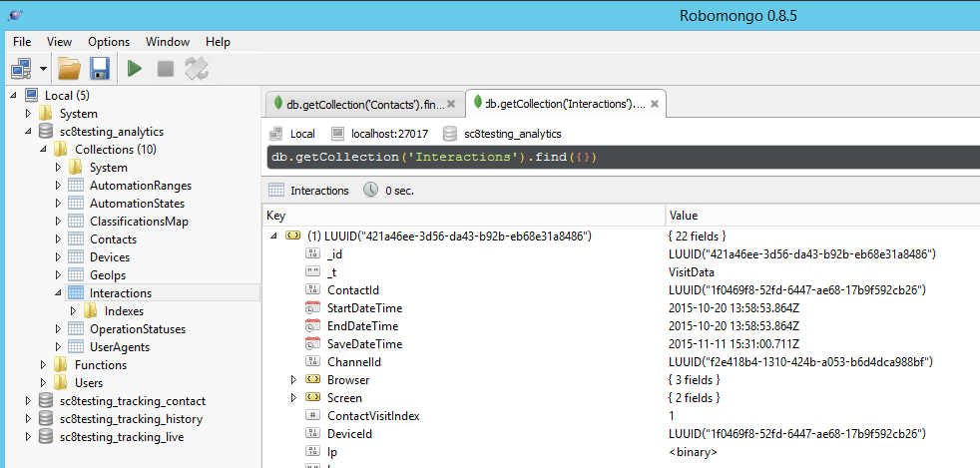The image size is (980, 468).
Task: Click the rotate view orientation icon
Action: 197,69
